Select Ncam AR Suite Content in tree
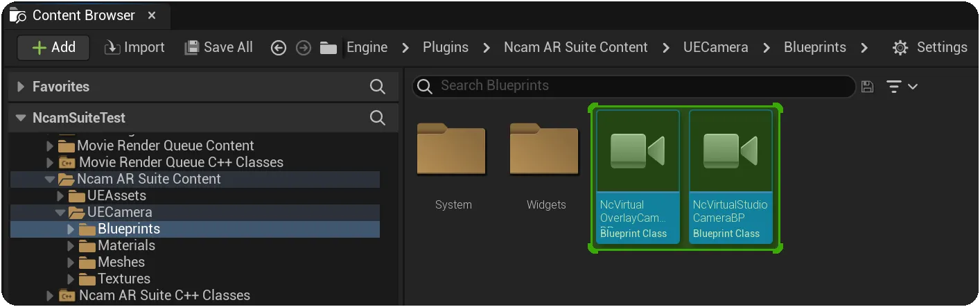The width and height of the screenshot is (980, 307). (148, 179)
